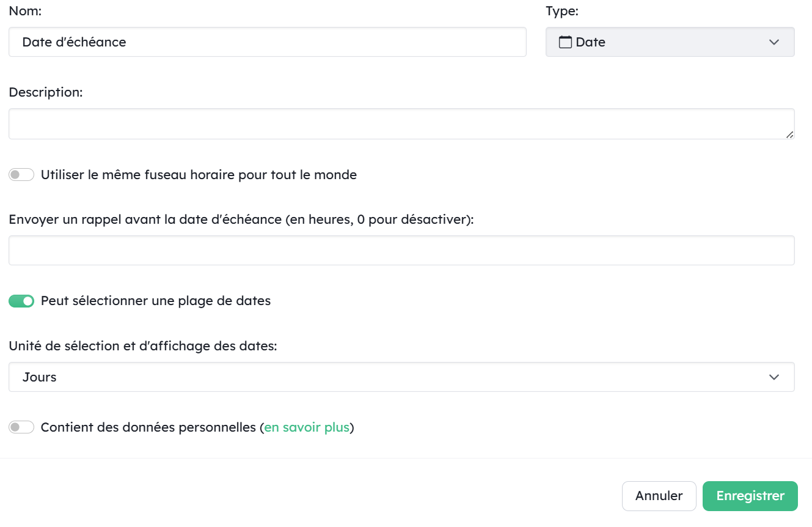Image resolution: width=812 pixels, height=527 pixels.
Task: Click into the Description text area
Action: [401, 124]
